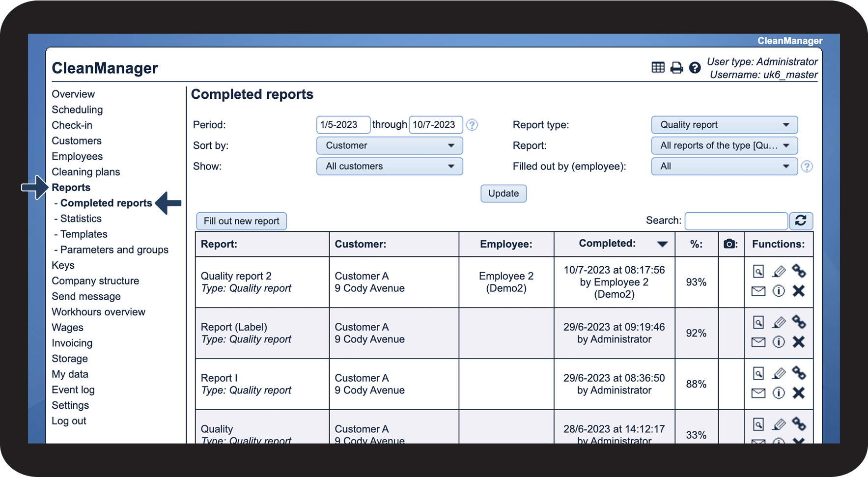Open help via question mark icon in header

coord(695,68)
